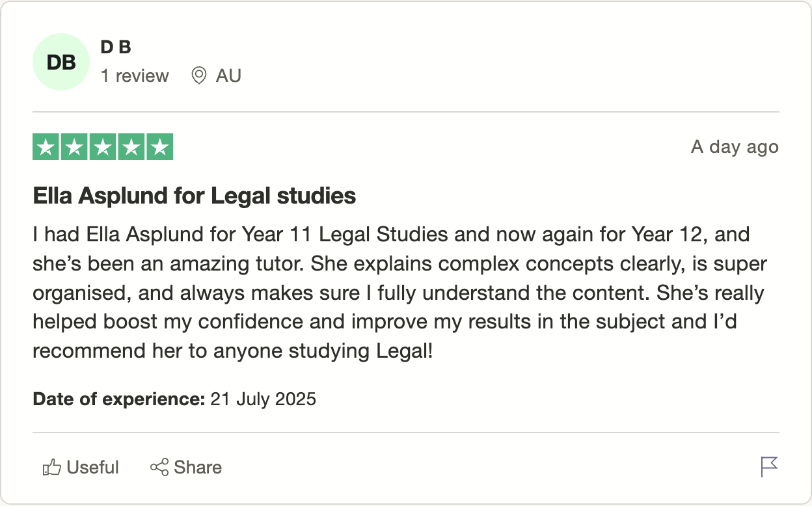This screenshot has width=812, height=506.
Task: Select the AU country label
Action: 228,76
